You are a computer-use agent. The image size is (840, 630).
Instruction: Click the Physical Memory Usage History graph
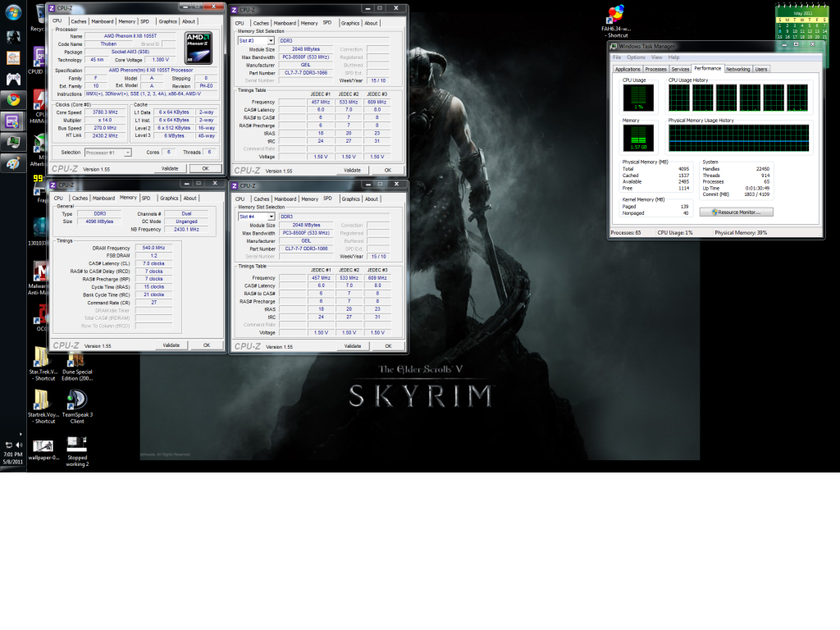(739, 138)
